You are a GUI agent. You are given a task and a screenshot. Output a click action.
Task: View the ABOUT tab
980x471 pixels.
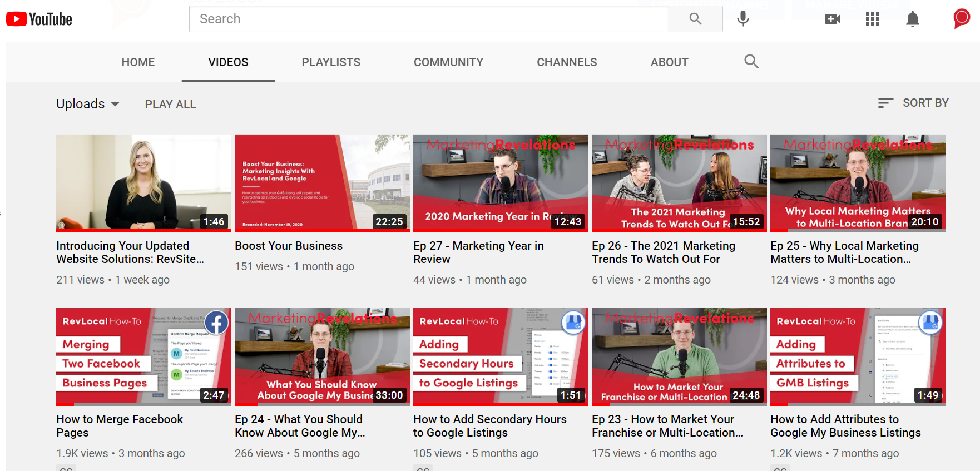pyautogui.click(x=670, y=62)
